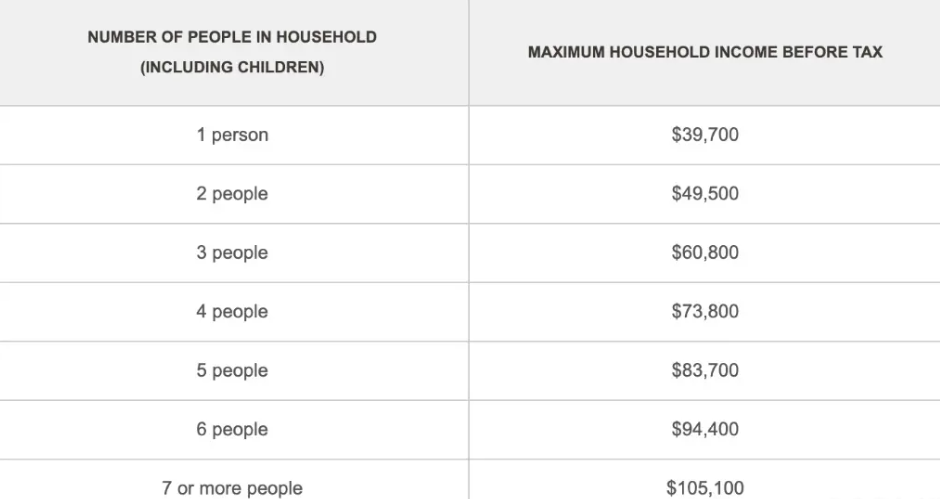Image resolution: width=940 pixels, height=499 pixels.
Task: Select the '1 person' cell
Action: pos(232,135)
